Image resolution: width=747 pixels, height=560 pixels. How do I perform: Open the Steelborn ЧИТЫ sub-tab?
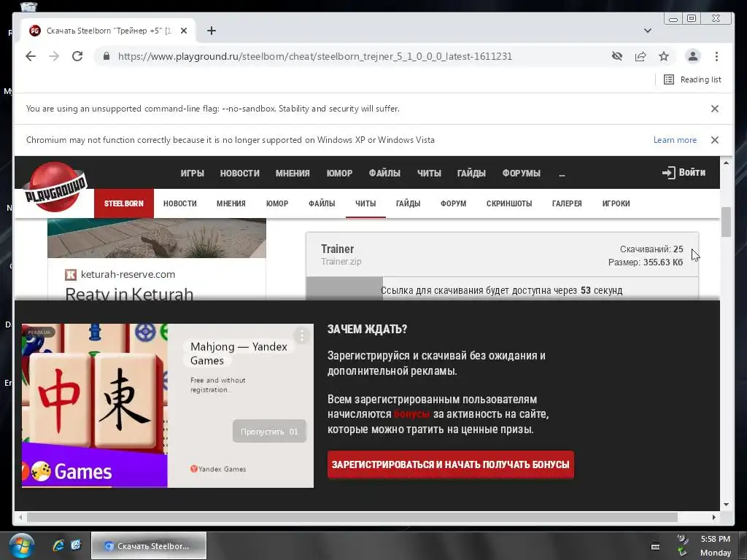(365, 203)
